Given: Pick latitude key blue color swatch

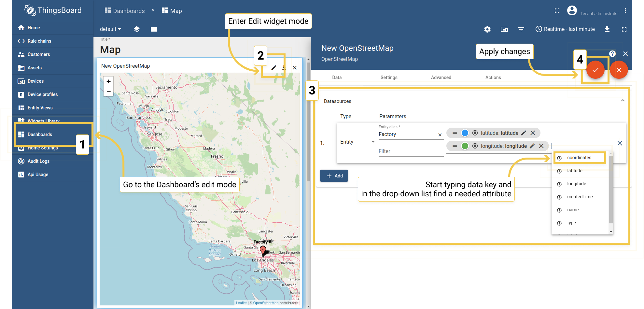Looking at the screenshot, I should coord(465,133).
